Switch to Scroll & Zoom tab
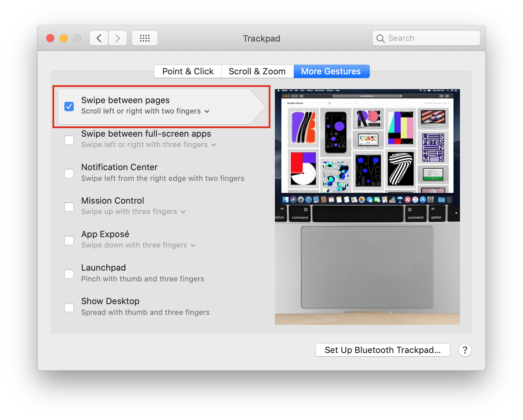The image size is (523, 420). point(257,71)
